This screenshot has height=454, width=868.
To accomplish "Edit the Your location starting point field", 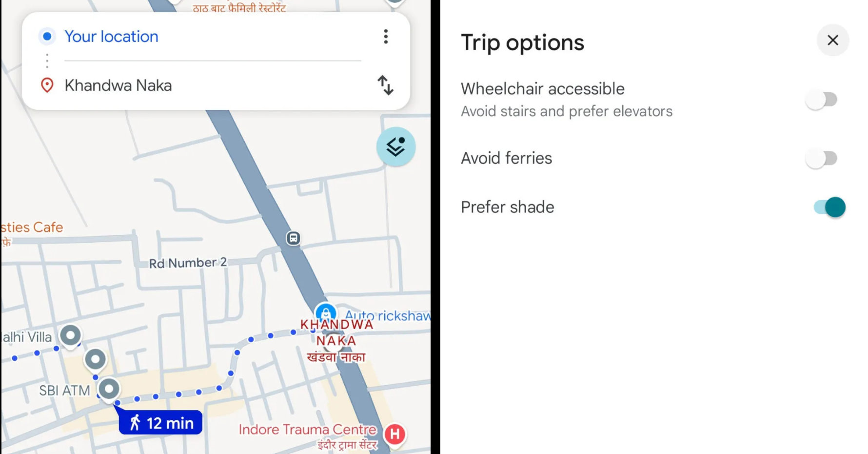I will (112, 37).
